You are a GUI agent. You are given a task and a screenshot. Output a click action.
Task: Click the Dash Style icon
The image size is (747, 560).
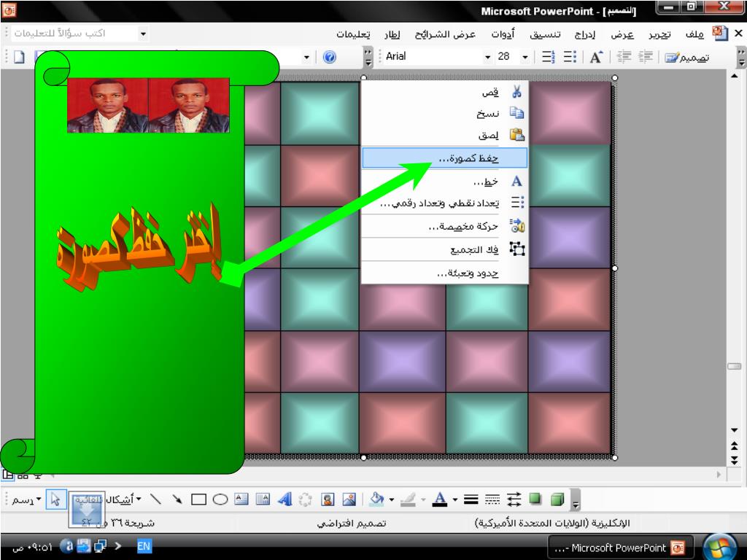click(492, 499)
